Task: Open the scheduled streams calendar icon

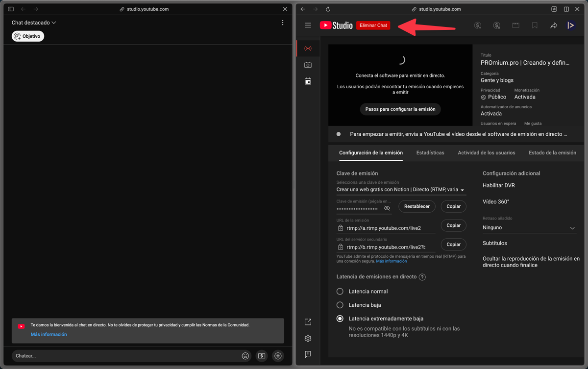Action: [308, 81]
